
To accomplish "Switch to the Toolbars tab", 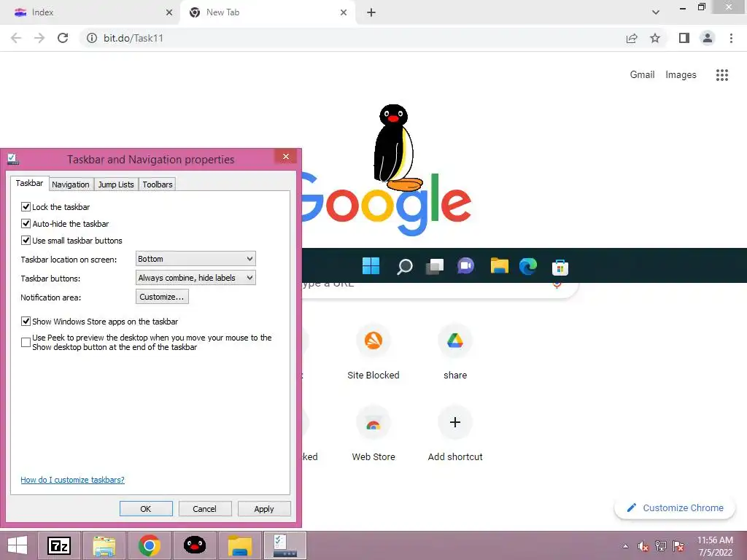I will tap(158, 184).
